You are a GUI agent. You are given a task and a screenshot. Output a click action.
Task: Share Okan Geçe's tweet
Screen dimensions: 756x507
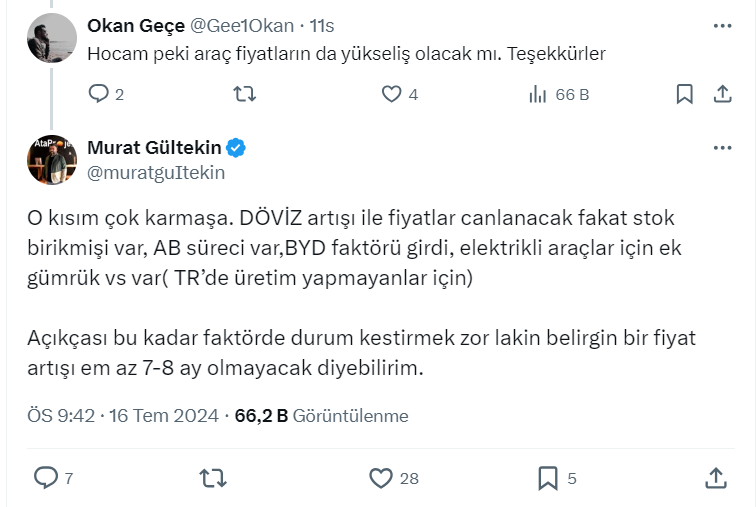(722, 94)
